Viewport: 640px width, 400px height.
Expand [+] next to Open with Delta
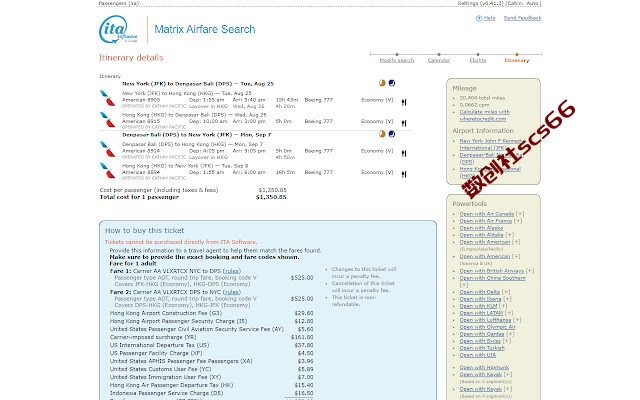click(506, 292)
